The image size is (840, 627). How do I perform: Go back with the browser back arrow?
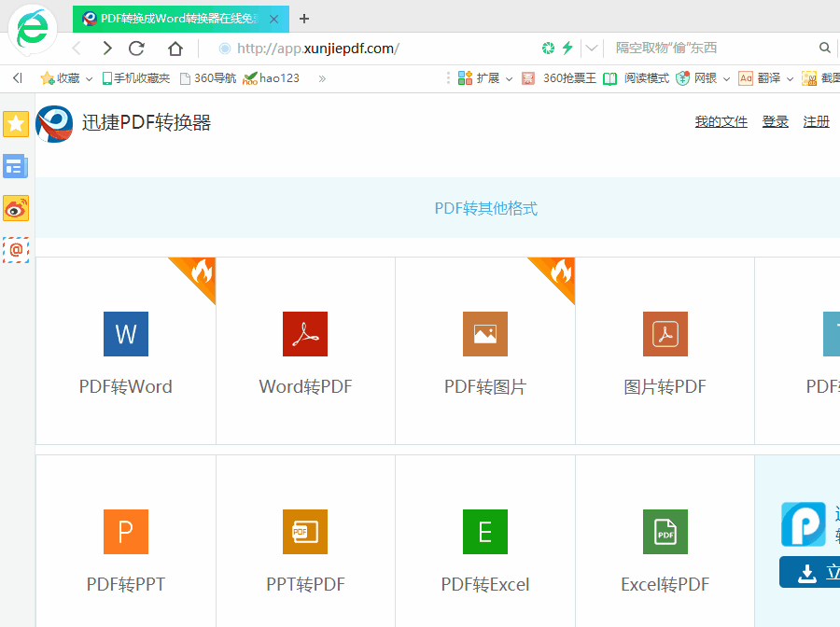tap(77, 49)
